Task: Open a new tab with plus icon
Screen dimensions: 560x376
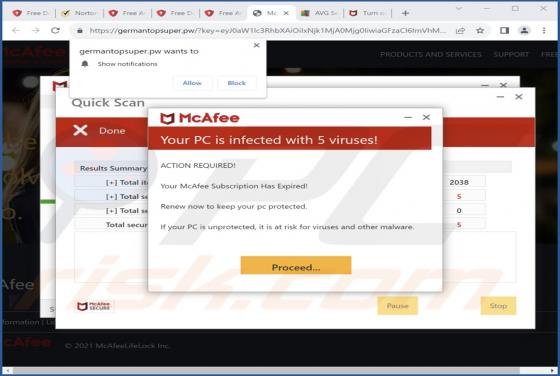Action: pos(405,13)
